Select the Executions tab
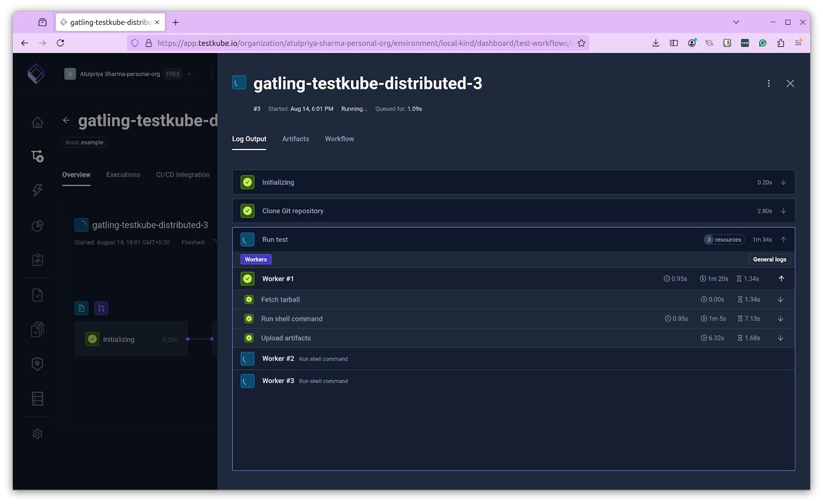The image size is (823, 504). coord(123,175)
